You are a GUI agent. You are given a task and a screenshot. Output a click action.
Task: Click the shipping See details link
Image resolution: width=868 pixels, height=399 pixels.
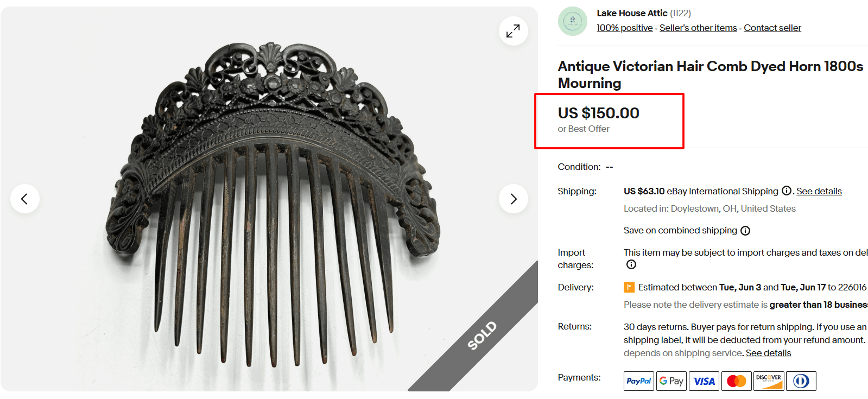819,191
